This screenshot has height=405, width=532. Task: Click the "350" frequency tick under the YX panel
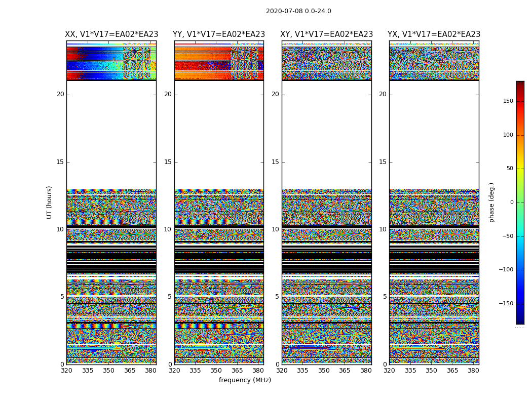(x=431, y=371)
